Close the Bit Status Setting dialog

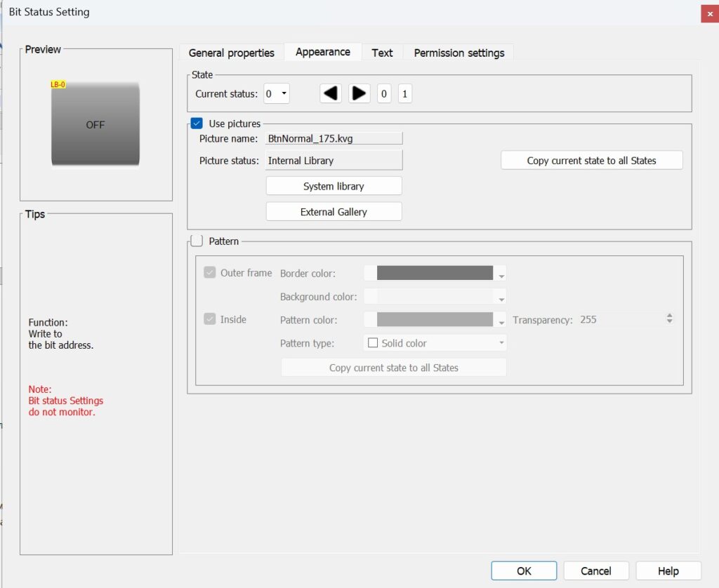(x=710, y=14)
